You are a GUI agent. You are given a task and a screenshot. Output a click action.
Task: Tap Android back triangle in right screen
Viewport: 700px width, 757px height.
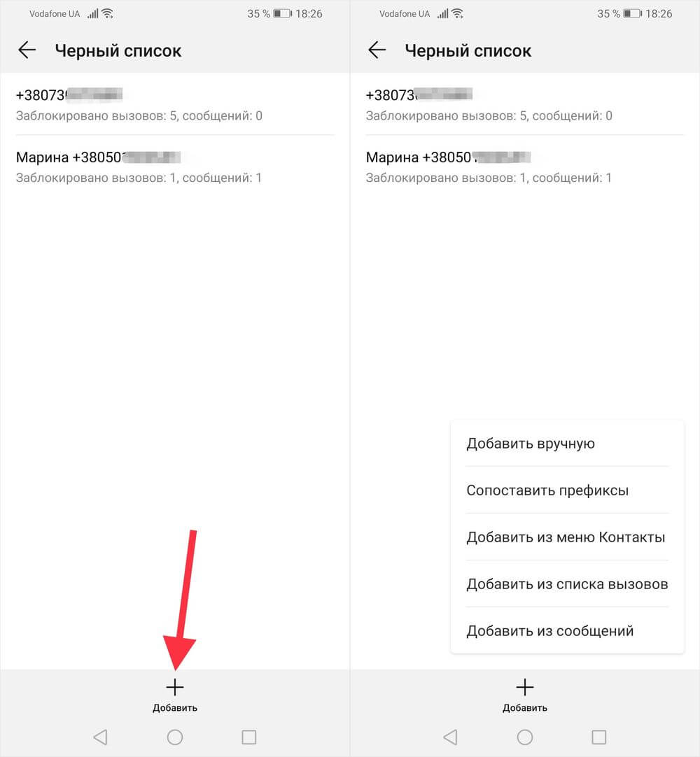tap(450, 737)
